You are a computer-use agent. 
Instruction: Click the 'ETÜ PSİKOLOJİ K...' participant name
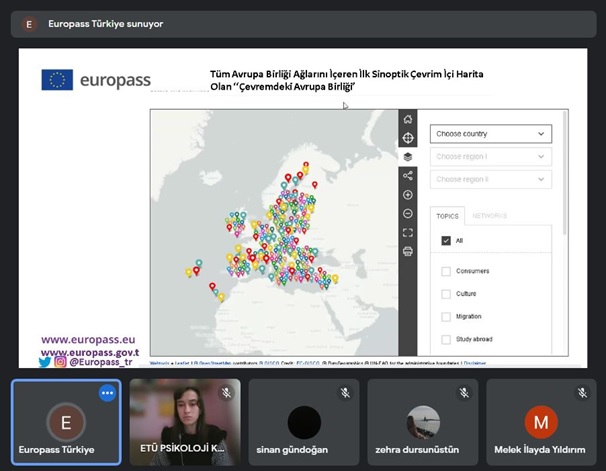coord(182,448)
